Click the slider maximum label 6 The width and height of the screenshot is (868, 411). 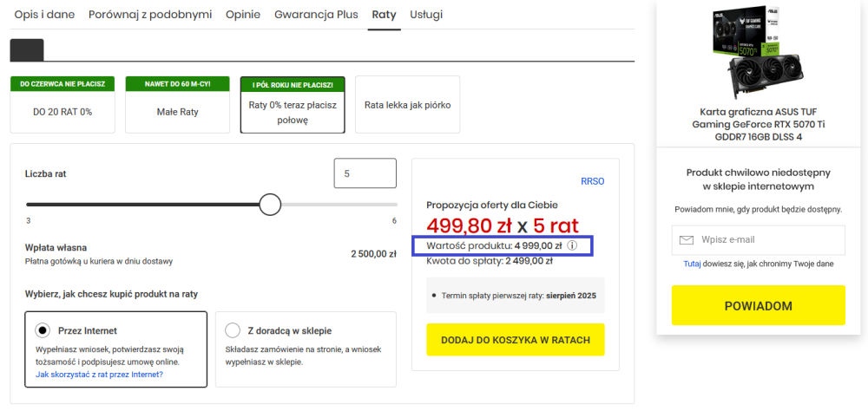394,221
